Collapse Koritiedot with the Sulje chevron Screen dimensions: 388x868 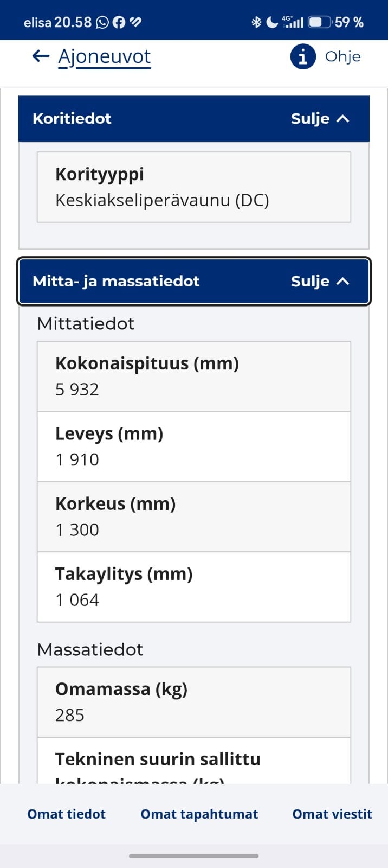pos(342,118)
